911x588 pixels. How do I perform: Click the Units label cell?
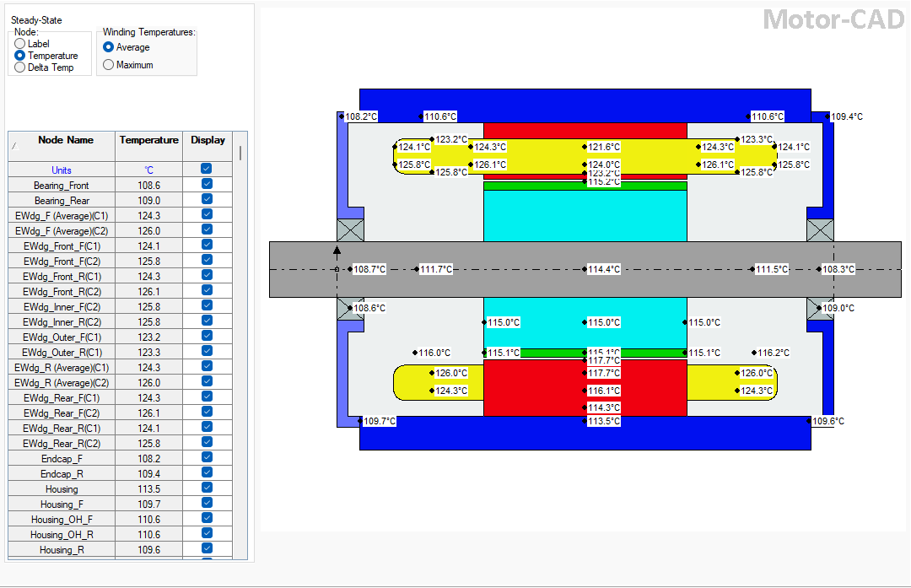(x=61, y=170)
